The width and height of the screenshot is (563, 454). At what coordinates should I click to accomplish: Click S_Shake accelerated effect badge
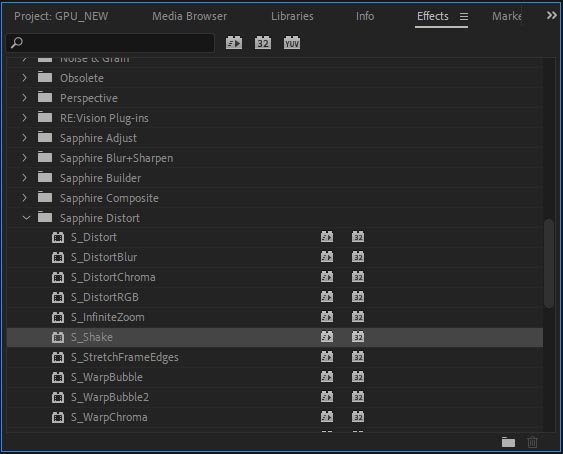click(327, 337)
